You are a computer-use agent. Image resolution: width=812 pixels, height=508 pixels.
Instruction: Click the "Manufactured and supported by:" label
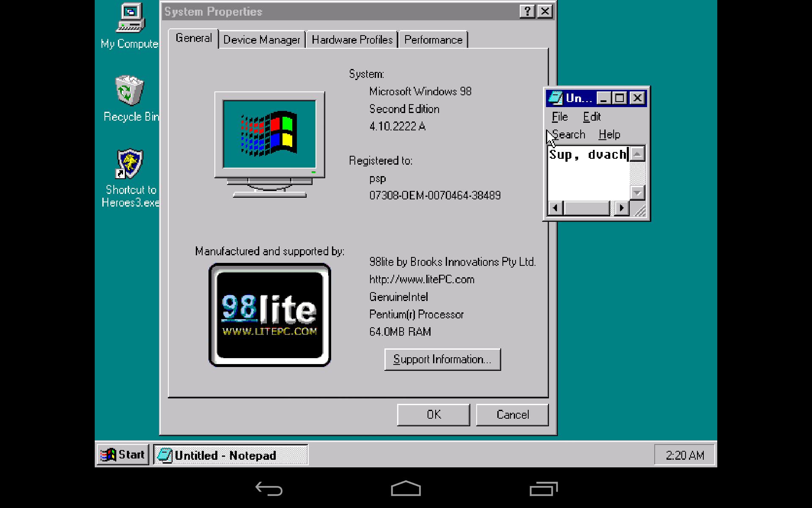coord(269,251)
